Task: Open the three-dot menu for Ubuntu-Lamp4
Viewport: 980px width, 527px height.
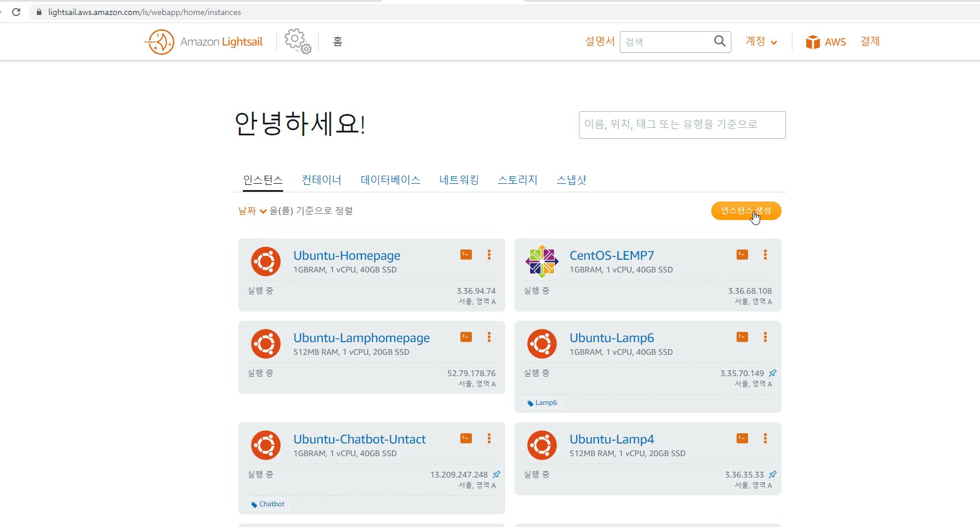Action: 765,438
